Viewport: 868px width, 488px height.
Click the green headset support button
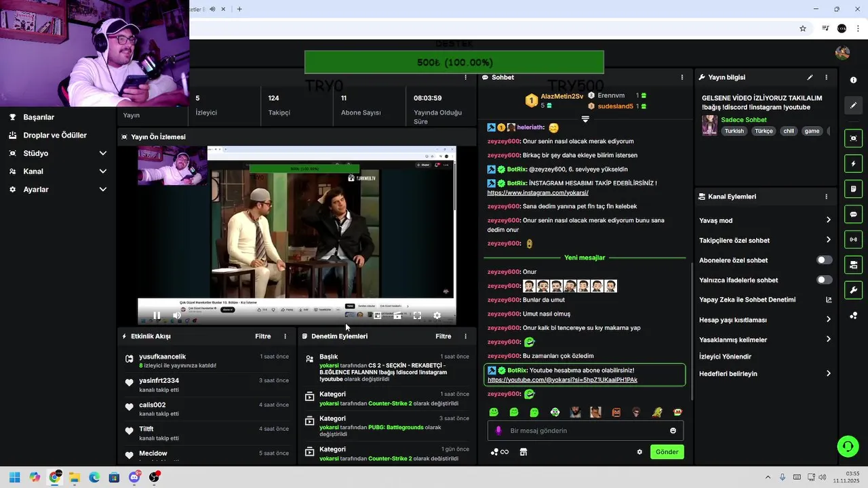pos(848,446)
